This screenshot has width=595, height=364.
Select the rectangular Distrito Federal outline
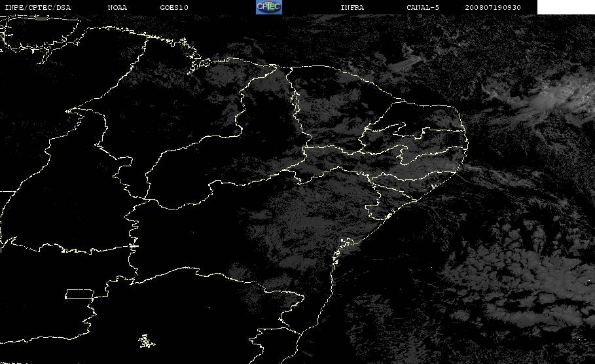tap(79, 294)
